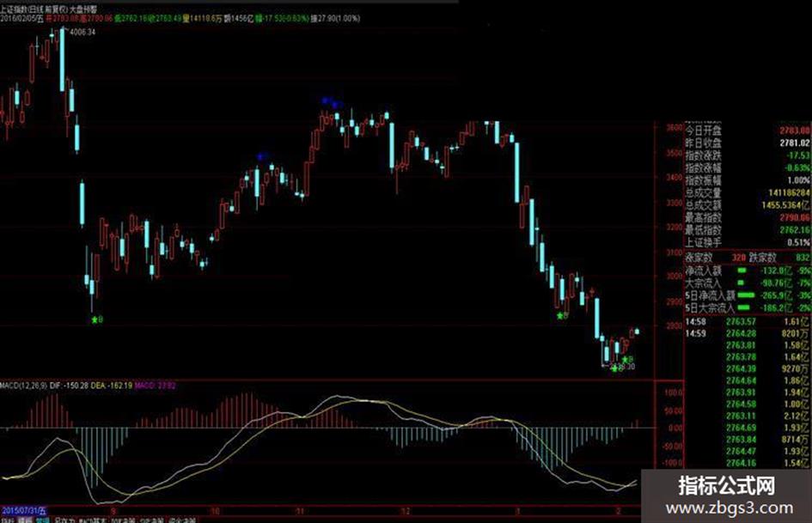Click the 最低指数 value 2762.16
This screenshot has width=812, height=523.
[795, 230]
